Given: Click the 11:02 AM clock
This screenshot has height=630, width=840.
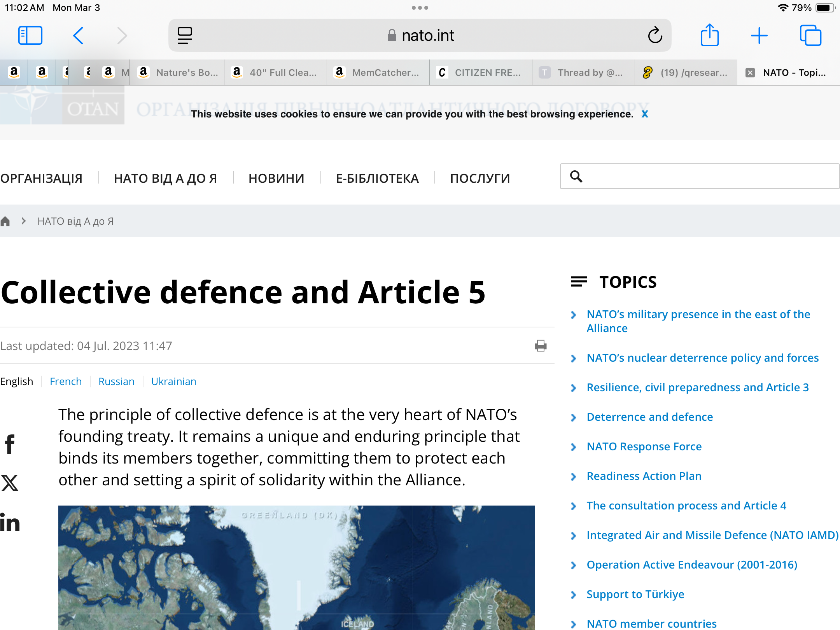Looking at the screenshot, I should 24,8.
